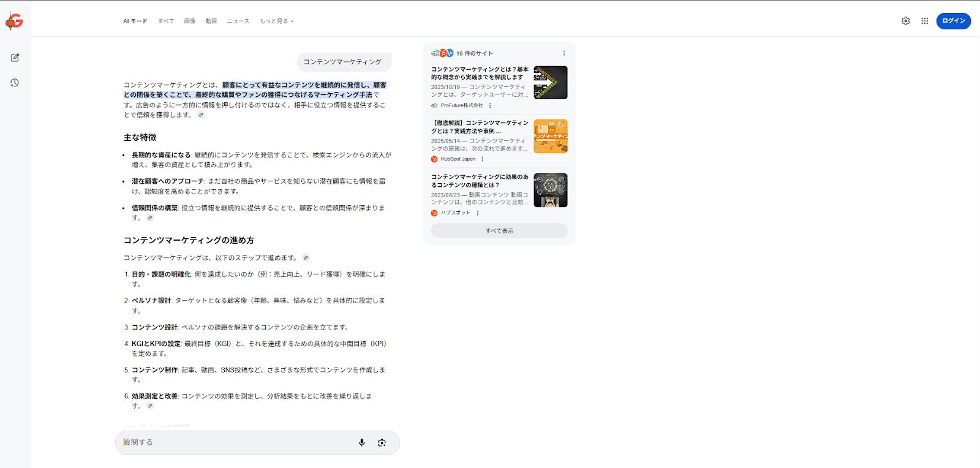Open the Google apps grid icon
Image resolution: width=980 pixels, height=468 pixels.
tap(924, 21)
